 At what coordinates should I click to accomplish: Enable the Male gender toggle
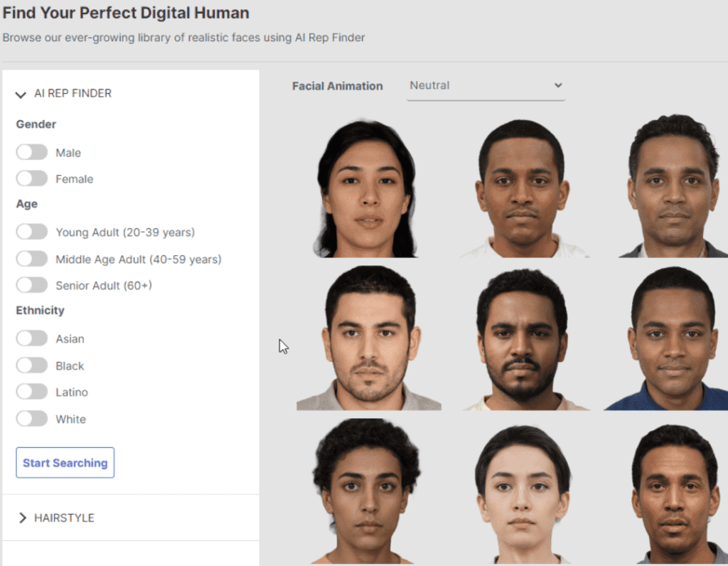[32, 153]
